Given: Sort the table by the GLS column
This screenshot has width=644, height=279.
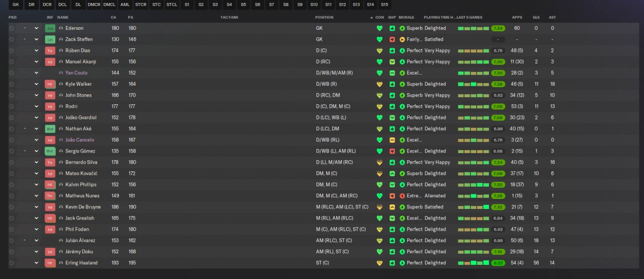Looking at the screenshot, I should pos(536,17).
